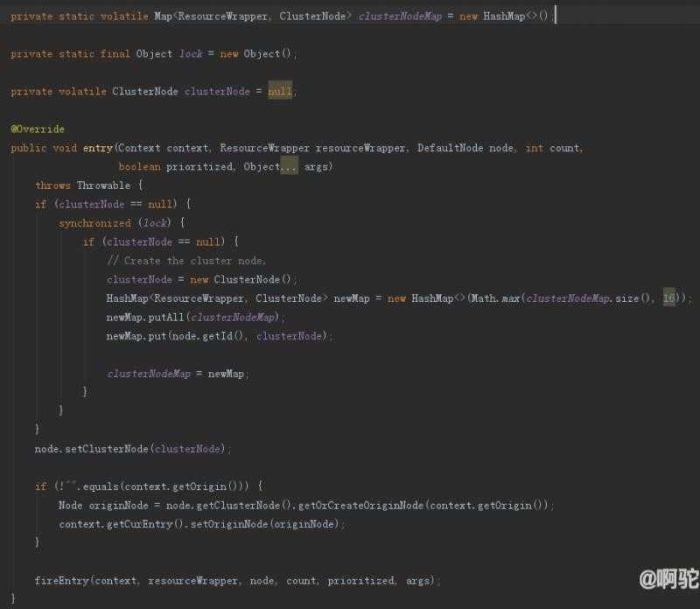Click the 'clusterNodeMap = newMap' assignment

pos(176,374)
